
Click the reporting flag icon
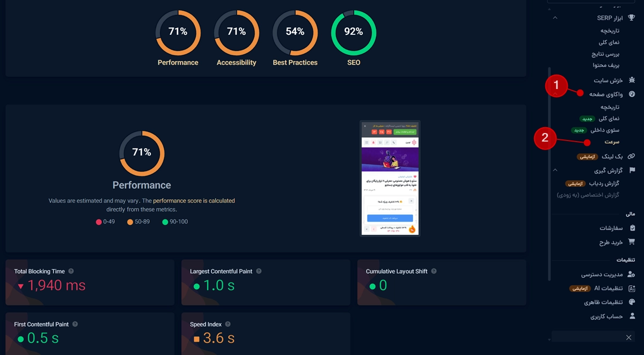(632, 170)
